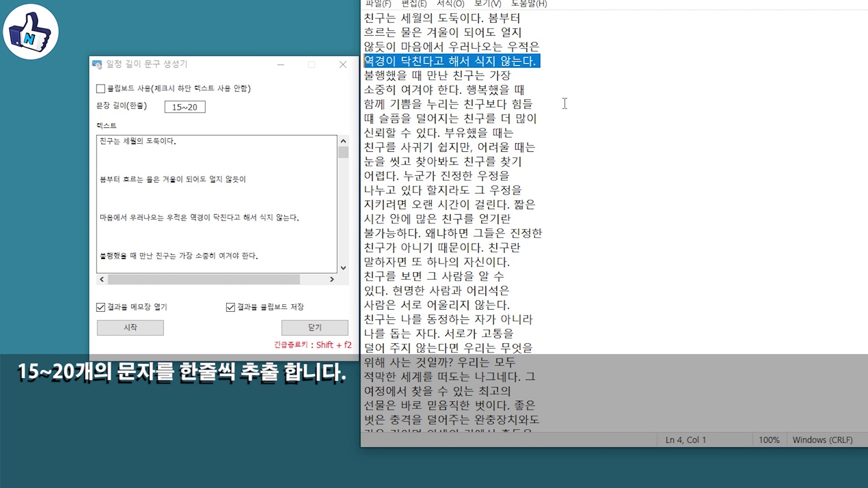868x488 pixels.
Task: Click the horizontal scroll left arrow
Action: 102,280
